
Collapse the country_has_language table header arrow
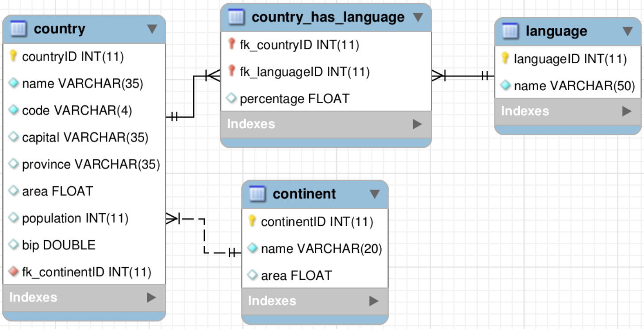coord(418,18)
